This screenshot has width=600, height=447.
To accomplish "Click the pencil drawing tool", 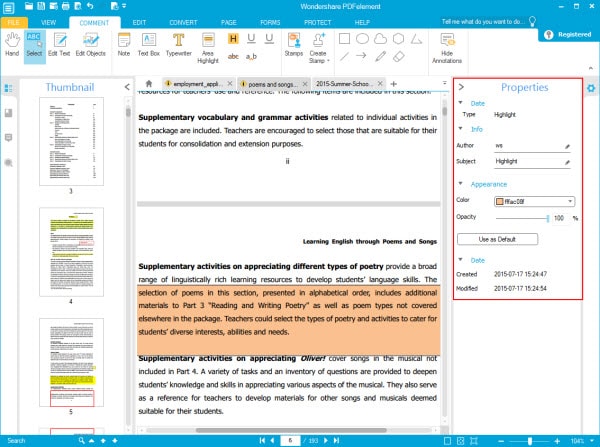I will pos(380,57).
